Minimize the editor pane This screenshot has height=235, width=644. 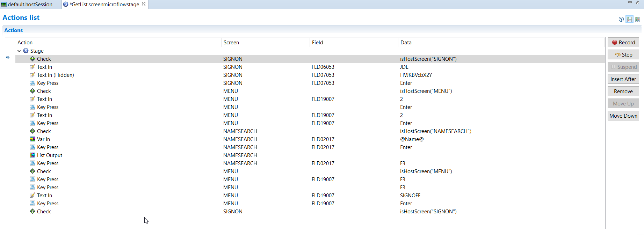[630, 2]
